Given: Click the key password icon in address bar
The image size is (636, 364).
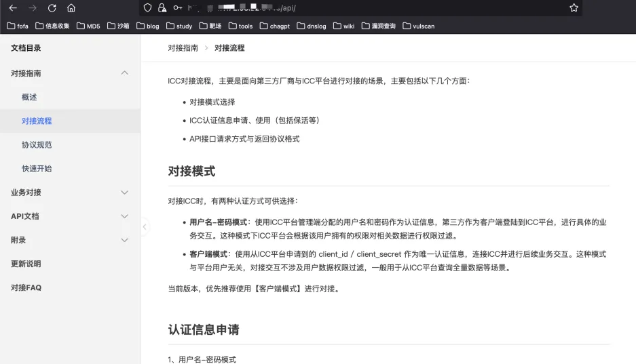Looking at the screenshot, I should pyautogui.click(x=178, y=7).
